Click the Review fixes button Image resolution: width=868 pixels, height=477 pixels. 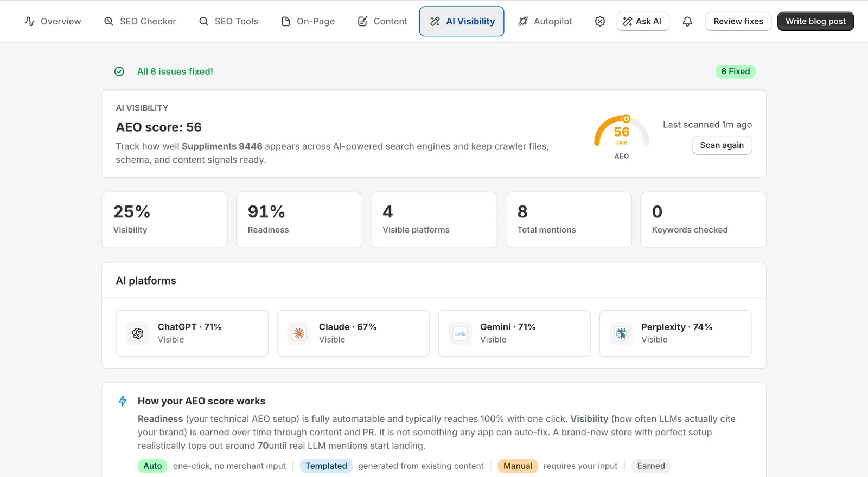pyautogui.click(x=738, y=21)
